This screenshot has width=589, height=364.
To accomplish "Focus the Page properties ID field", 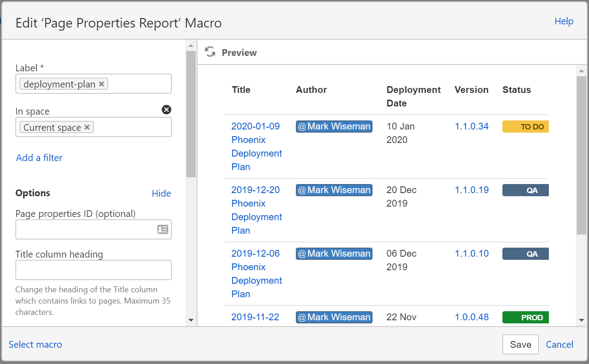I will click(x=93, y=229).
